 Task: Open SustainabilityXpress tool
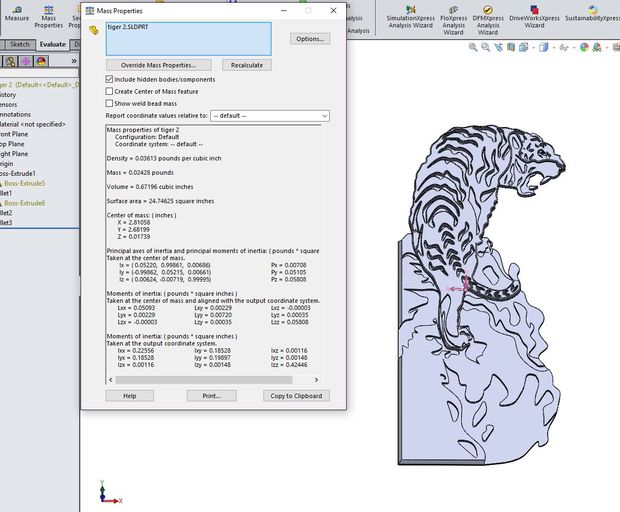592,14
